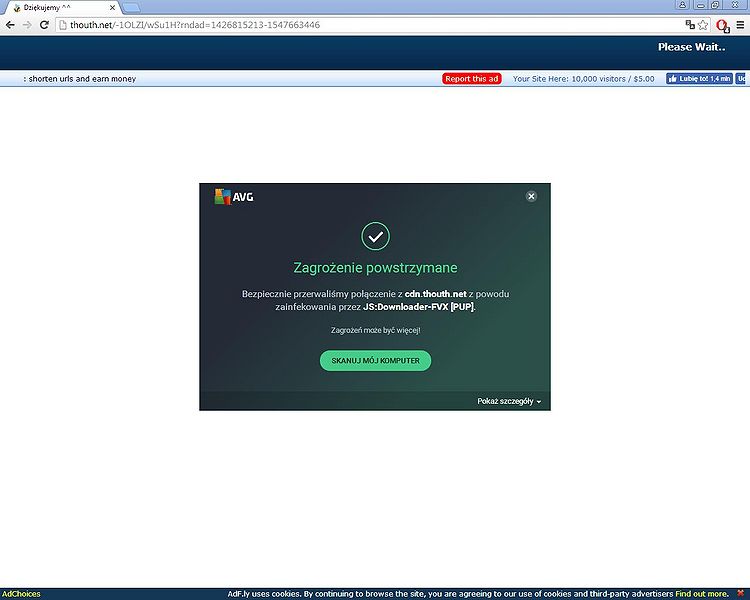
Task: Click the Zagrożenie powstrzymane heading
Action: point(375,268)
